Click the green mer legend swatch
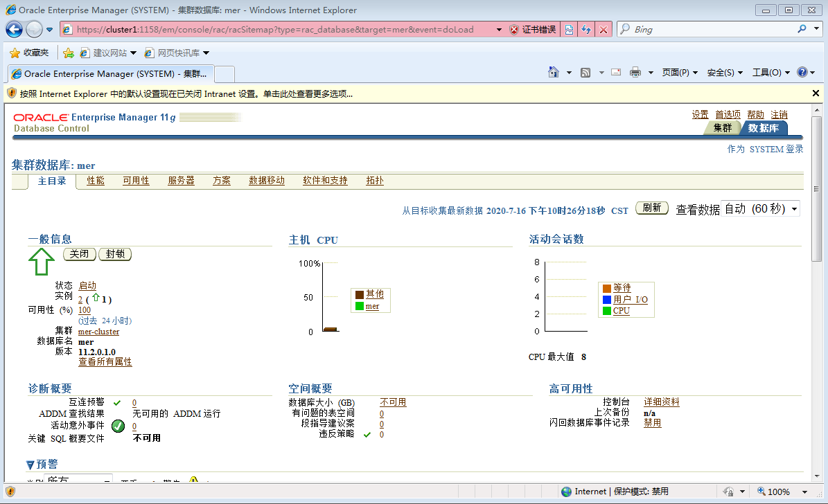The image size is (828, 504). point(360,306)
